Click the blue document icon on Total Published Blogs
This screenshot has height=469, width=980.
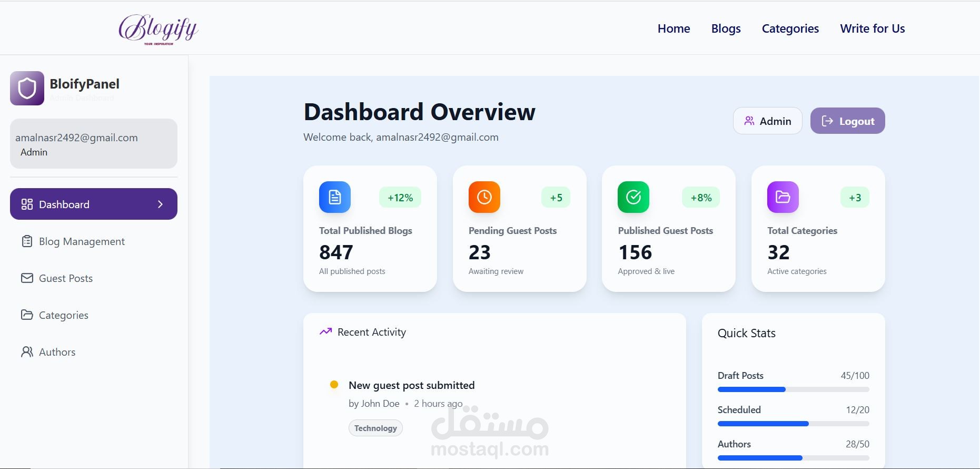pos(335,197)
